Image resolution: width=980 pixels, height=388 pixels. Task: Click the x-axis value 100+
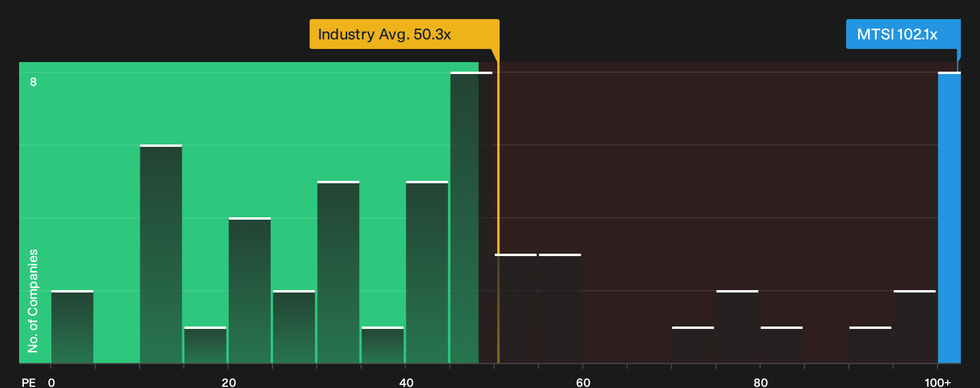click(x=938, y=382)
